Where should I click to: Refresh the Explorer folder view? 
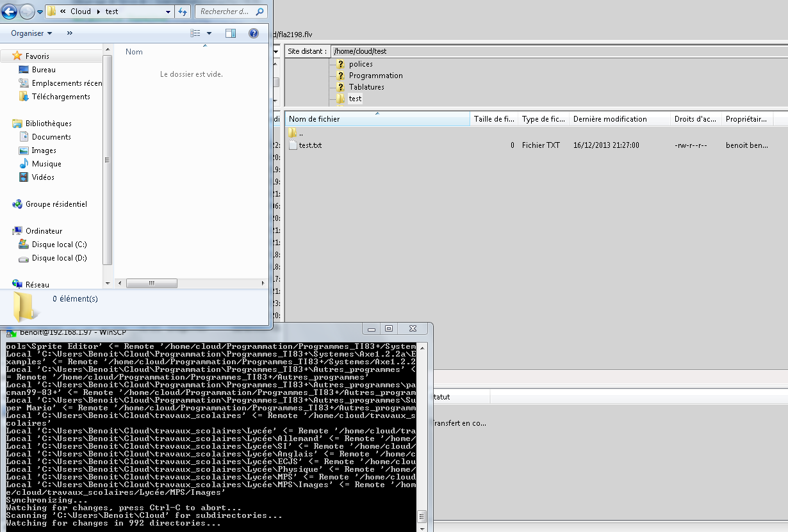pos(183,12)
